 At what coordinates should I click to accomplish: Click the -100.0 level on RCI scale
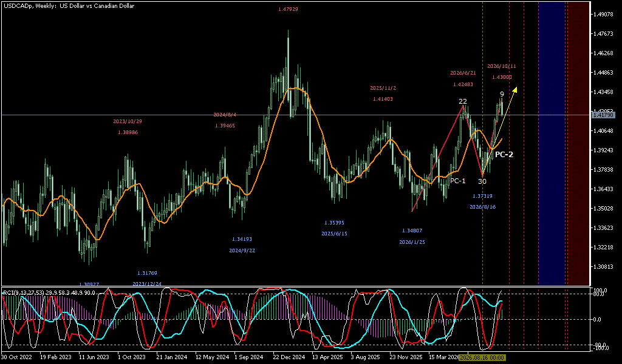click(x=602, y=348)
